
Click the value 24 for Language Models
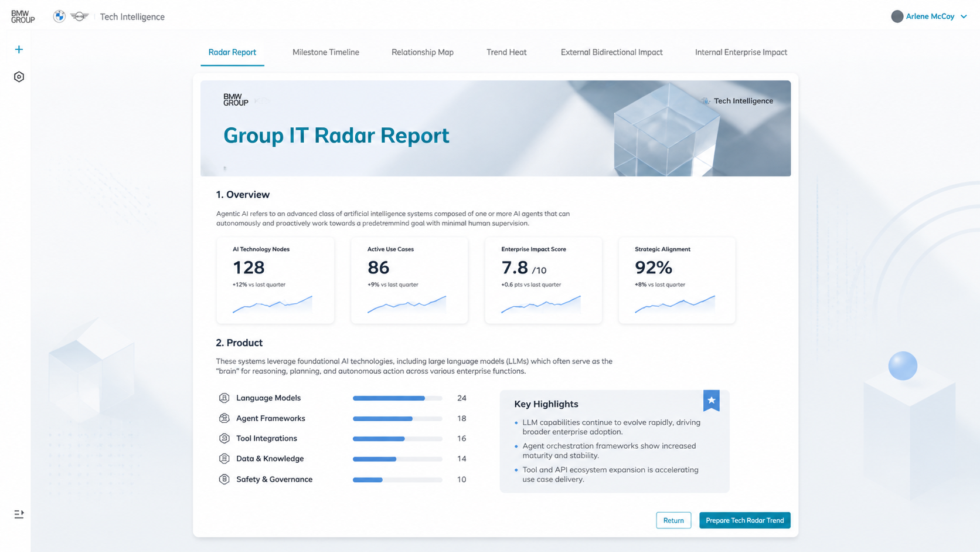coord(462,398)
